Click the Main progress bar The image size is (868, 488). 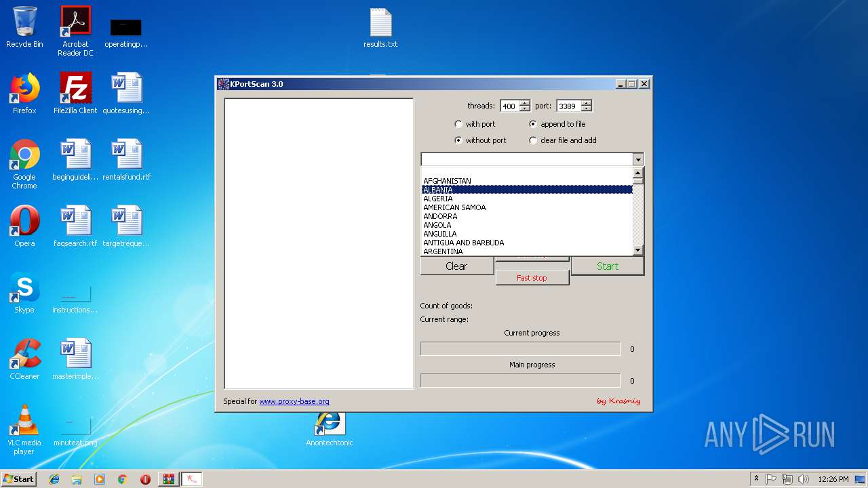tap(521, 381)
